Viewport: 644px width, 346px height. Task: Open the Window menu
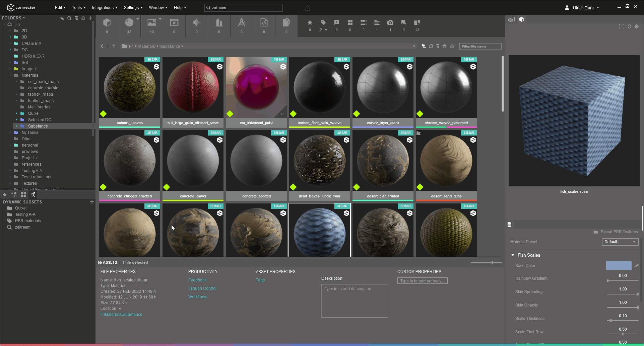point(158,8)
